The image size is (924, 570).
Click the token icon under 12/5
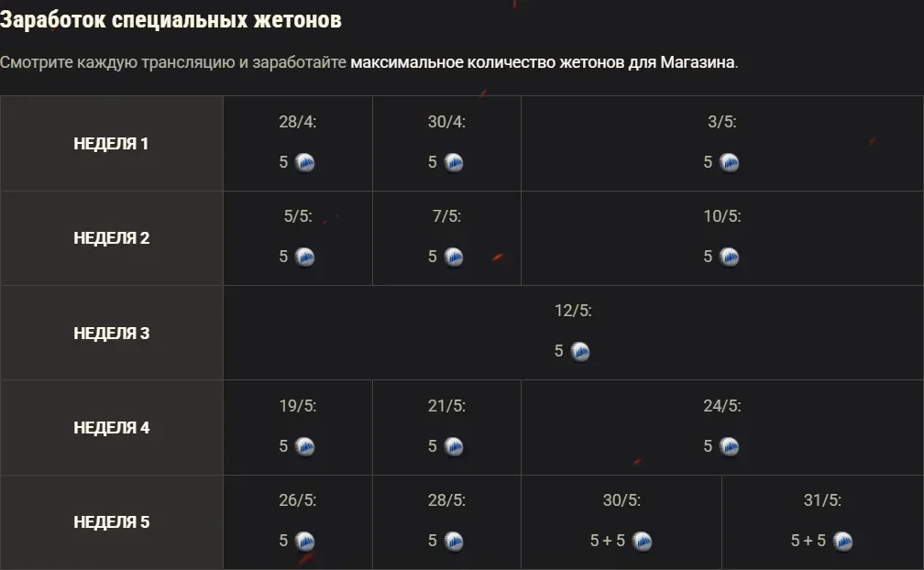[x=580, y=352]
